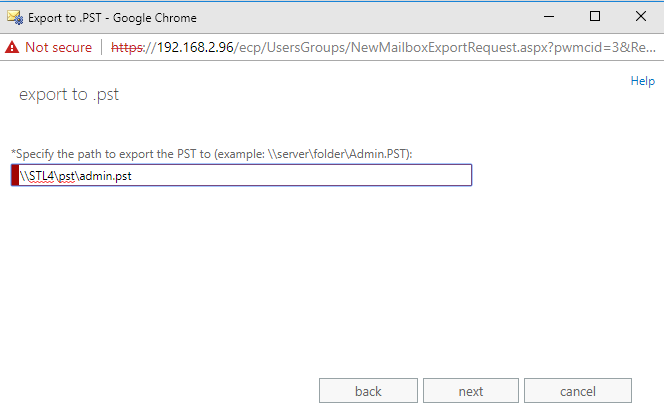
Task: Click the envelope icon in the title bar
Action: (x=15, y=17)
